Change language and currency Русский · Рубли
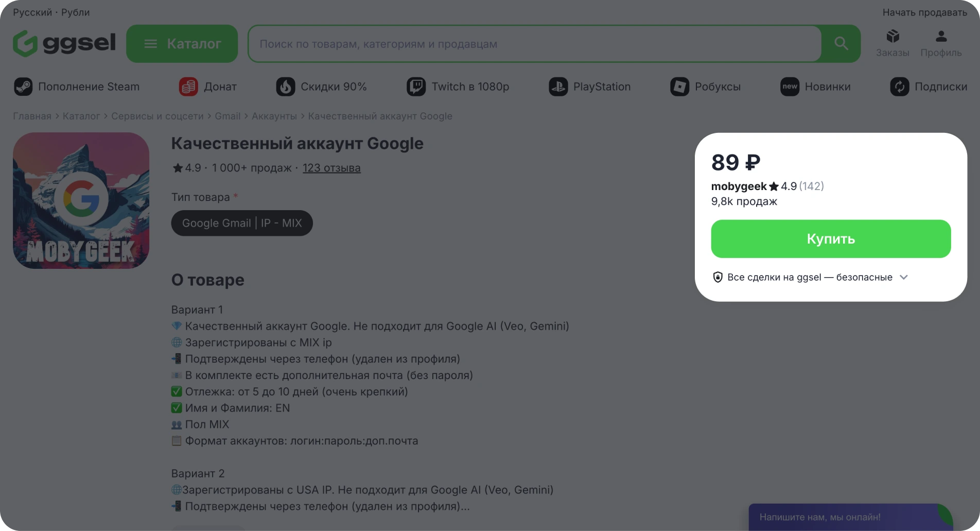 (x=51, y=12)
